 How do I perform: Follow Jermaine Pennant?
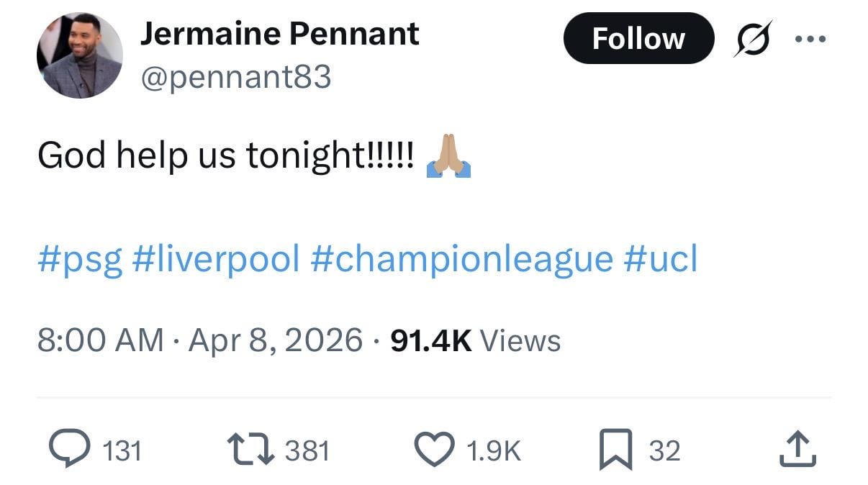coord(638,38)
